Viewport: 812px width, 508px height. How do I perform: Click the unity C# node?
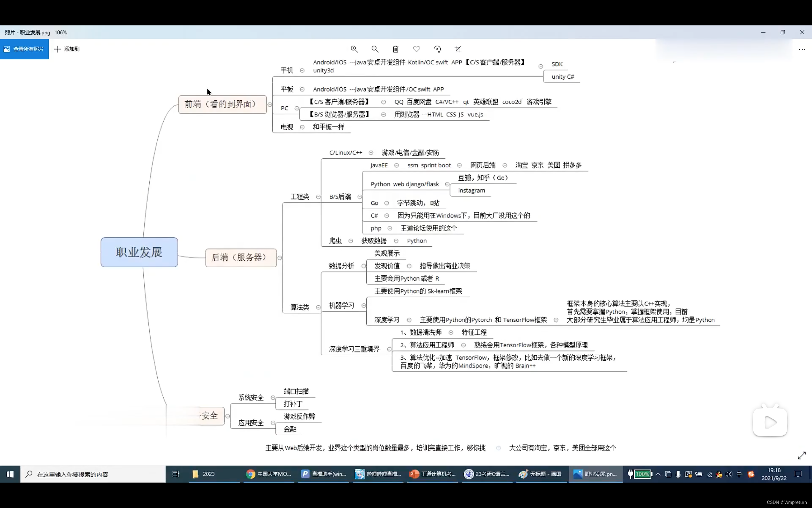[563, 77]
